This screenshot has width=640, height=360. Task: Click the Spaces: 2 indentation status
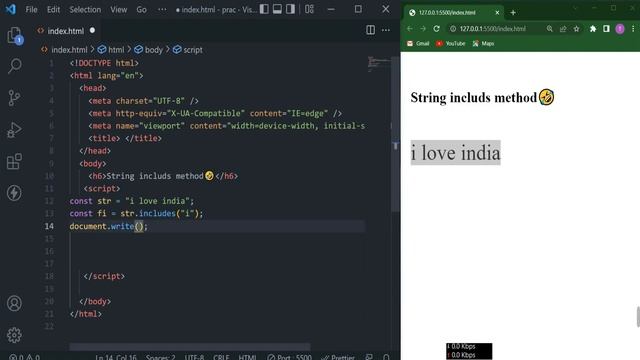coord(160,357)
